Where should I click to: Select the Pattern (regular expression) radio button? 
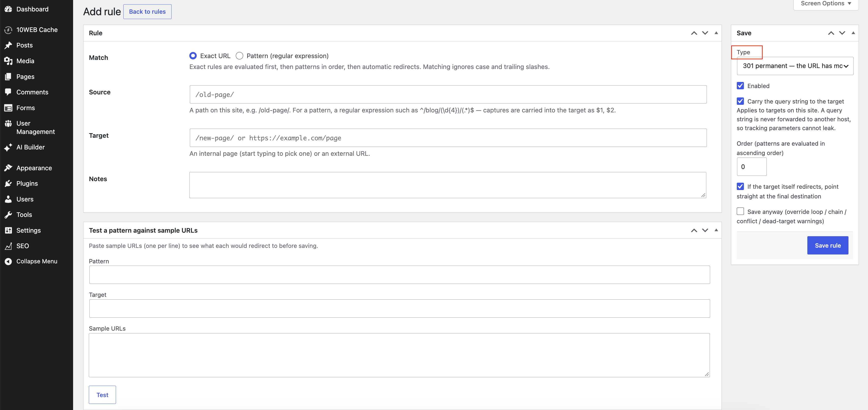tap(239, 56)
